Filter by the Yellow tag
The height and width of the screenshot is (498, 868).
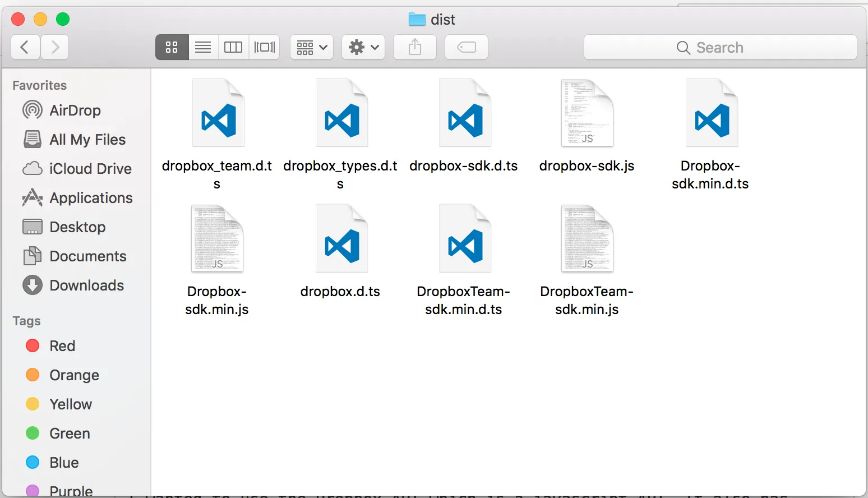76,404
